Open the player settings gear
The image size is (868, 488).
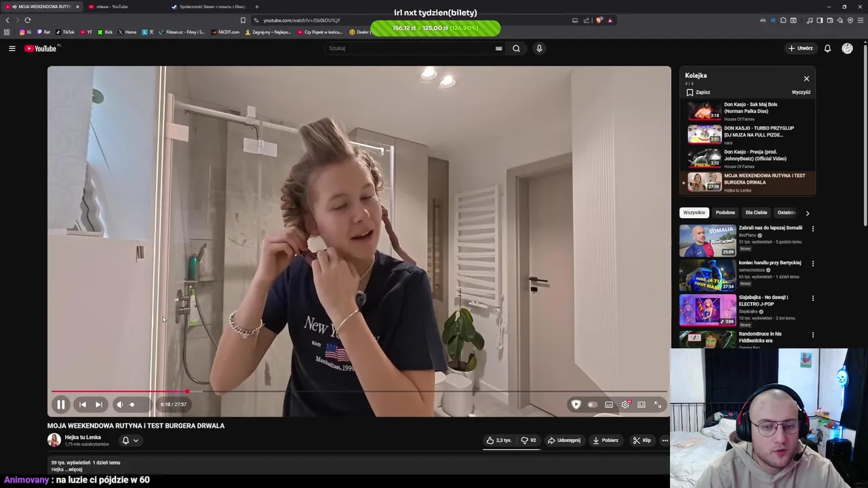coord(625,405)
